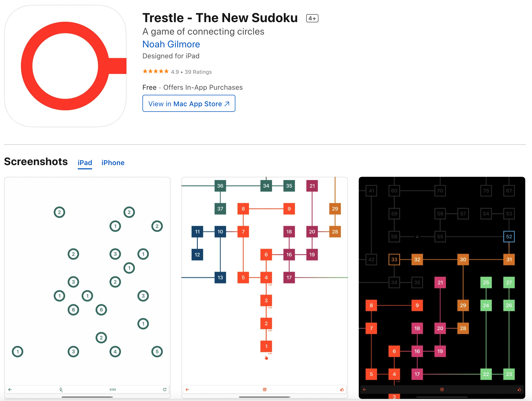The height and width of the screenshot is (401, 532).
Task: Click the red back arrow in second screenshot
Action: pos(187,390)
